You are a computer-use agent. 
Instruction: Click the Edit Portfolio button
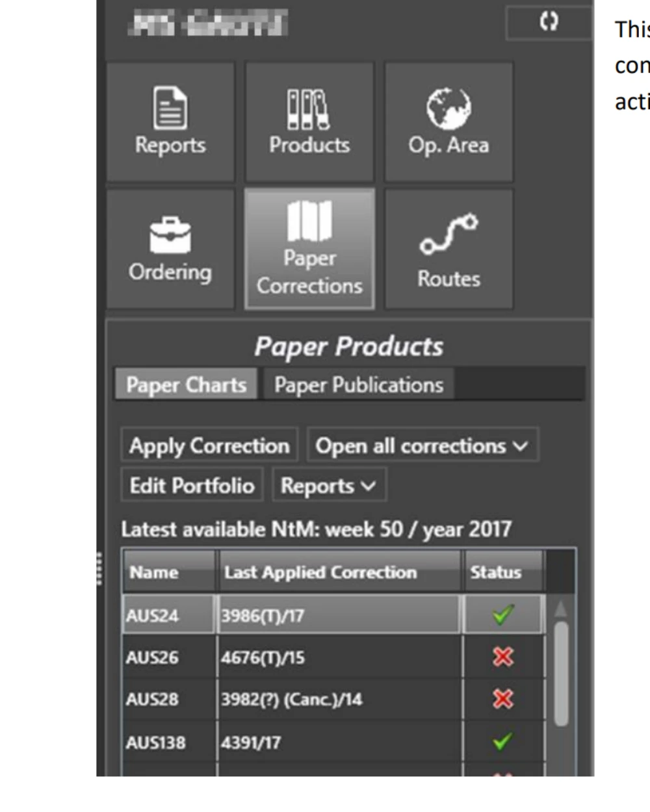tap(192, 486)
